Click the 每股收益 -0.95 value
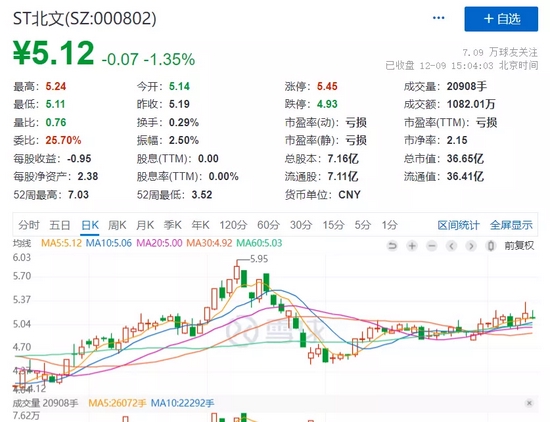This screenshot has height=422, width=550. (79, 159)
